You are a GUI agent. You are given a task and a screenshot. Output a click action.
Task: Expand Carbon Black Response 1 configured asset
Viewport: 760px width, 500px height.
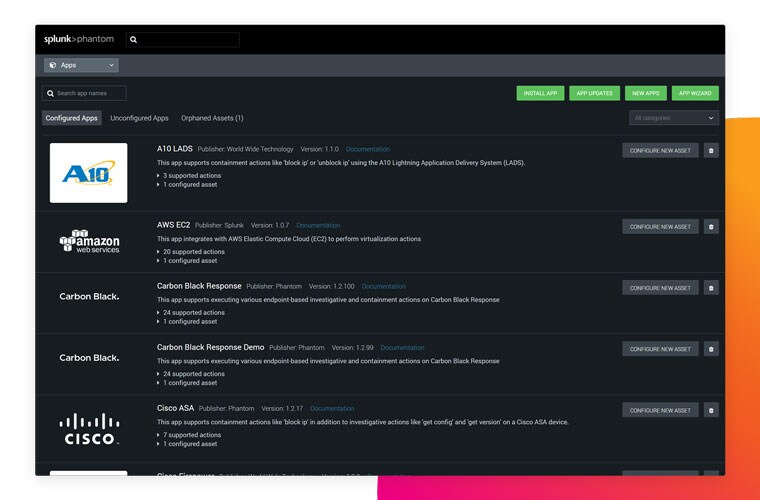[x=187, y=322]
